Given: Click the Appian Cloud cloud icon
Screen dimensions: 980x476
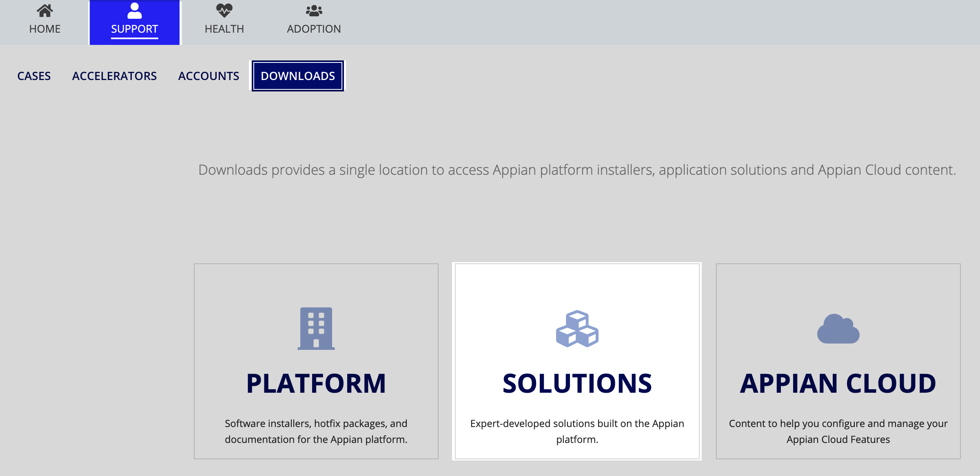Looking at the screenshot, I should (x=838, y=329).
